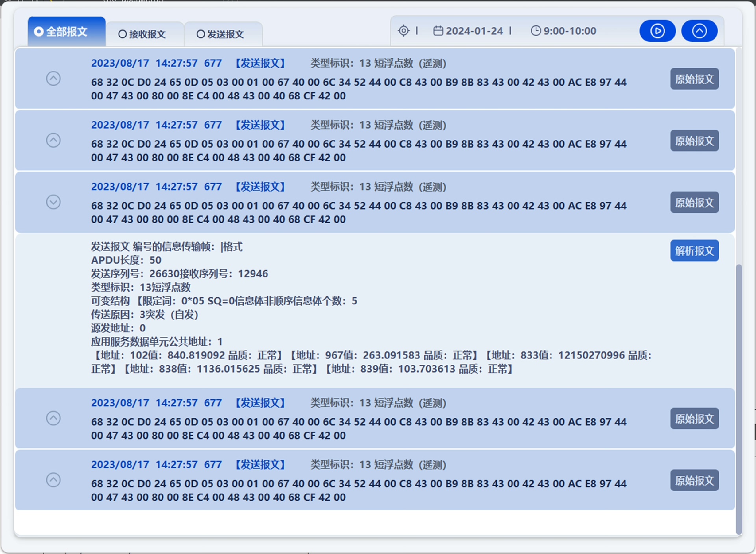Screen dimensions: 756x554
Task: Click the line 发送报文 编号的信息传输帧
Action: pos(167,247)
